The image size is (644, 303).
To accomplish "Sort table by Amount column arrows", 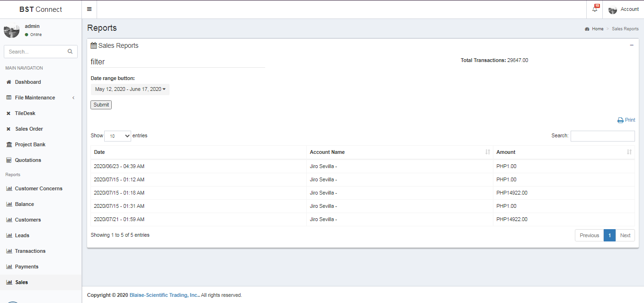I will pos(629,152).
